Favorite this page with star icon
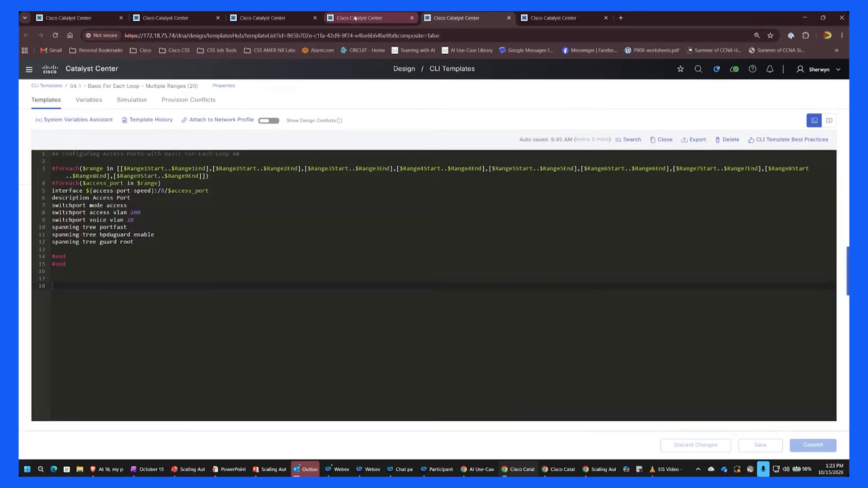 [x=680, y=69]
